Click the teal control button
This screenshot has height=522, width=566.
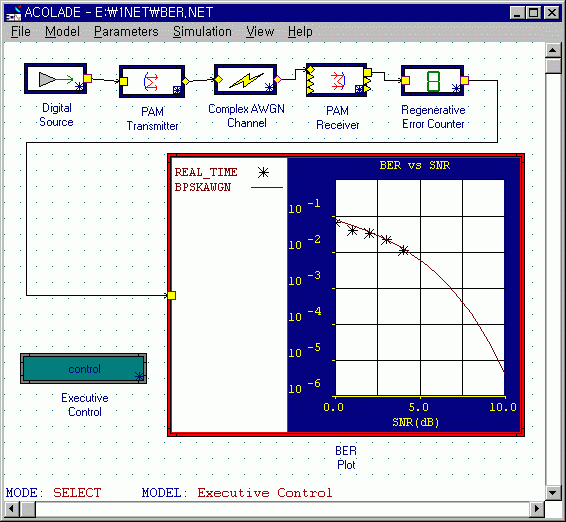[84, 369]
